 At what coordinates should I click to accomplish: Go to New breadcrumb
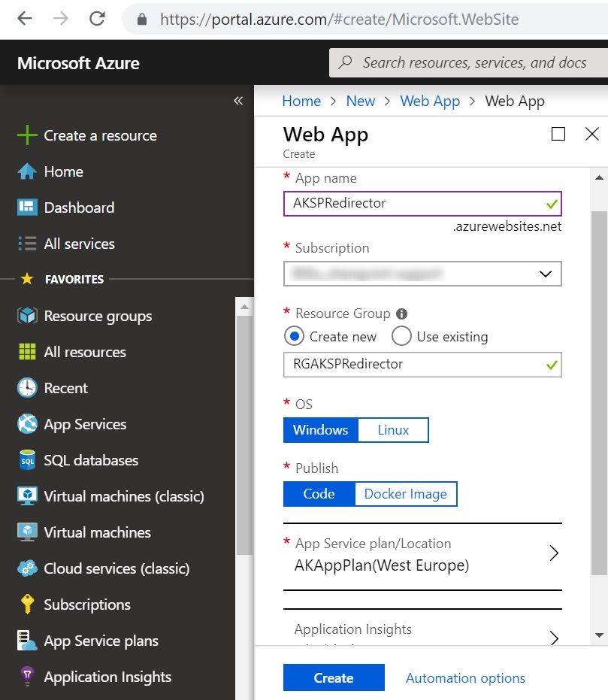pos(361,101)
